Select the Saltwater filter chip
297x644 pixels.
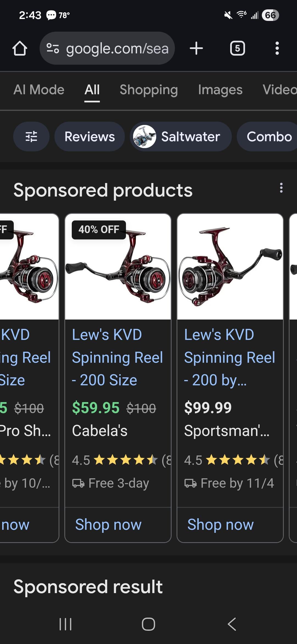click(x=181, y=137)
